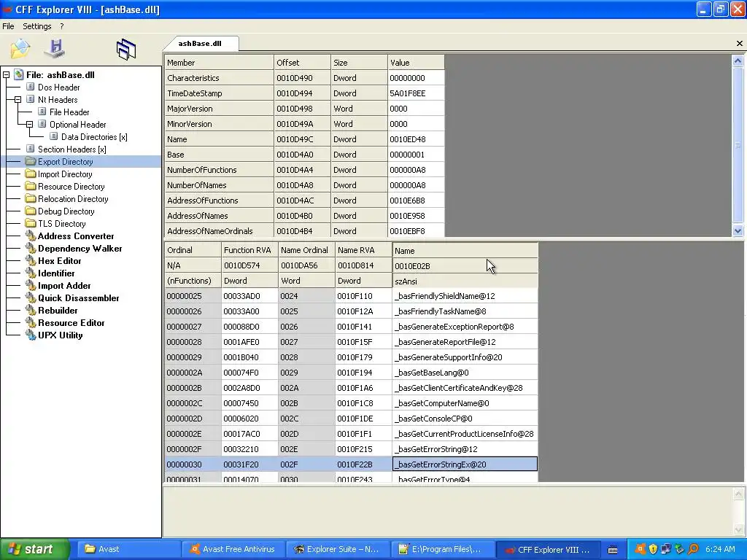The image size is (747, 560).
Task: Select the Nt Headers tree node
Action: point(58,99)
